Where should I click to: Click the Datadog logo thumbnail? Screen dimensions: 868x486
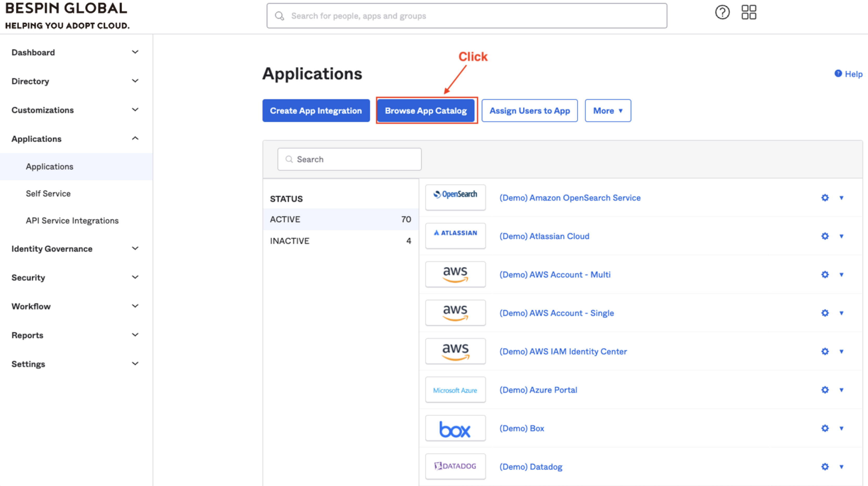point(455,466)
